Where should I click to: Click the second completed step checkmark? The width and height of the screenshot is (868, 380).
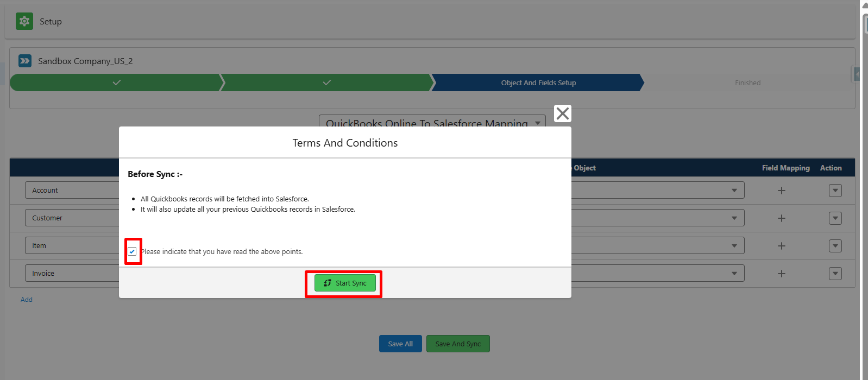click(x=326, y=83)
